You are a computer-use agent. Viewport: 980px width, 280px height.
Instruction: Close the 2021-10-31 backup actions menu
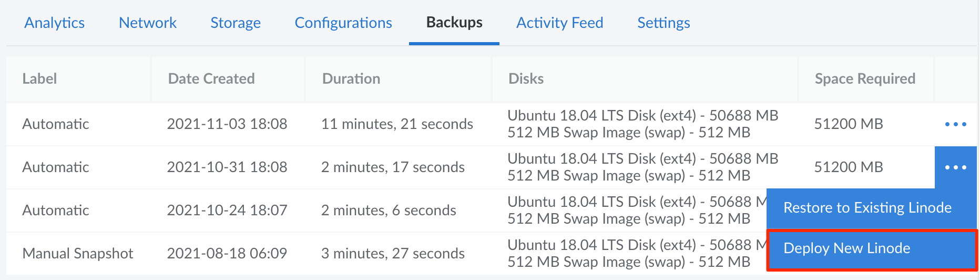pos(955,167)
